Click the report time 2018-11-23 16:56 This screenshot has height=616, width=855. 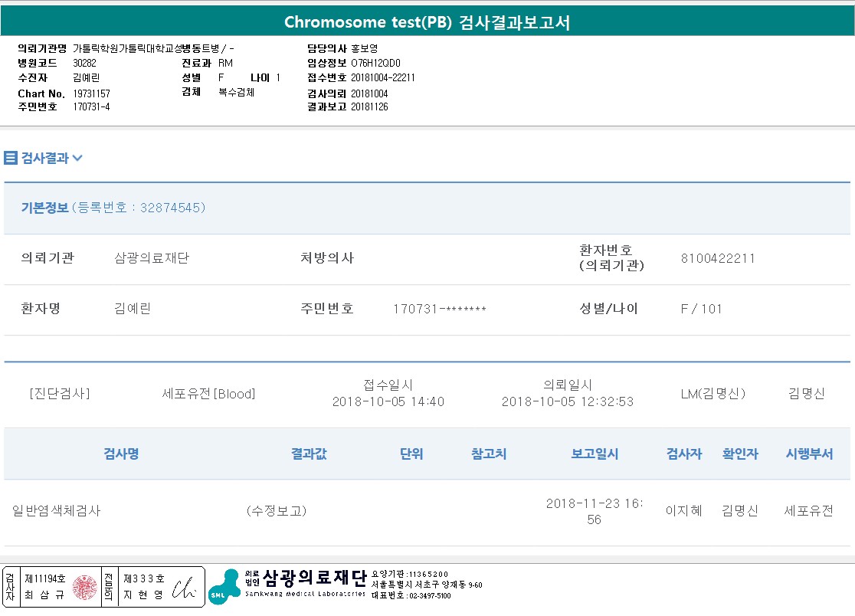point(595,511)
